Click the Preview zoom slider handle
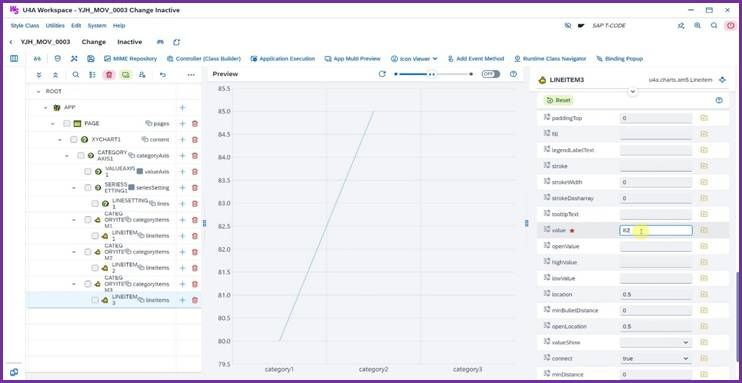 coord(431,74)
